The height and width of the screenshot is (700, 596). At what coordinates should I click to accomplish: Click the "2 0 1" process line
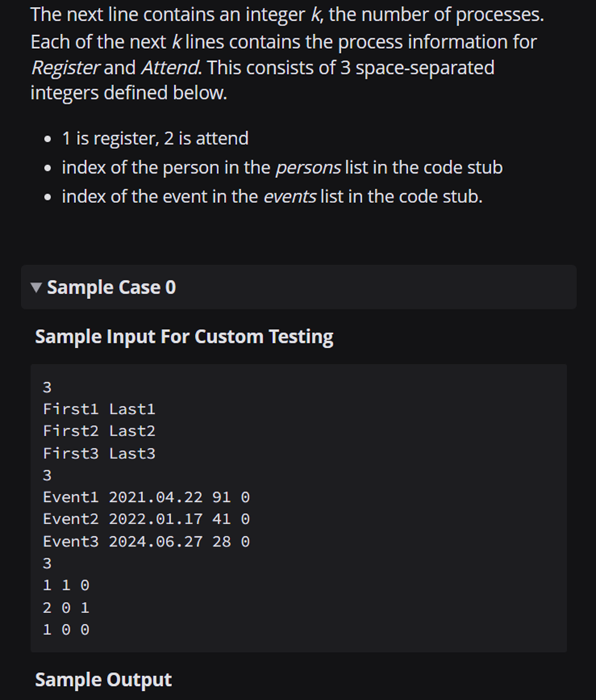(66, 608)
